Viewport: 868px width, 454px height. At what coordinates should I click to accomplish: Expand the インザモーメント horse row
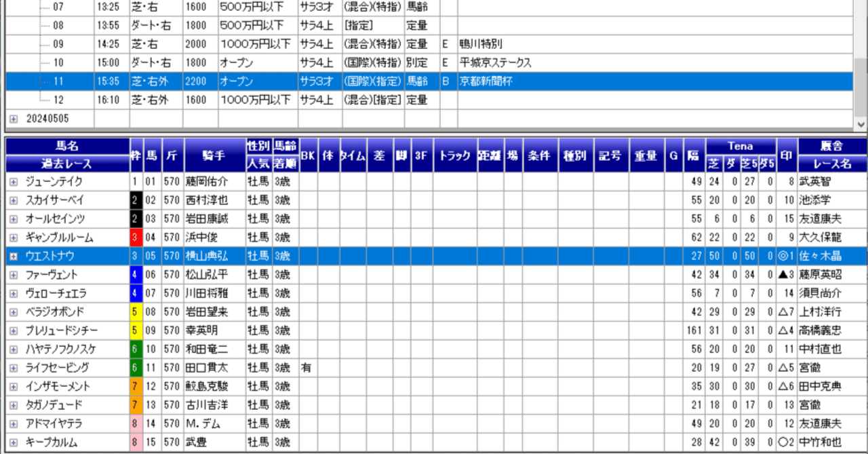tap(14, 386)
